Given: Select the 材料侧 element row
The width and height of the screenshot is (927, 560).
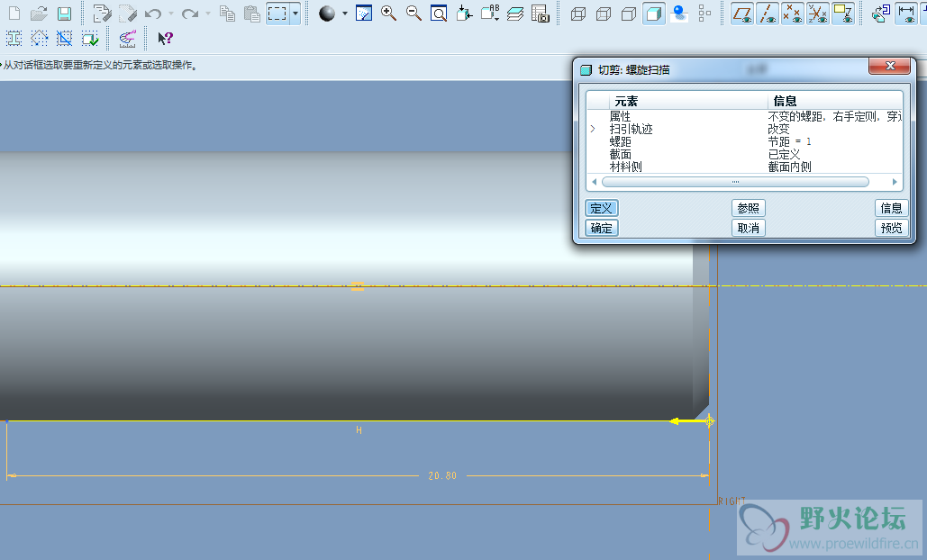Looking at the screenshot, I should pyautogui.click(x=745, y=167).
